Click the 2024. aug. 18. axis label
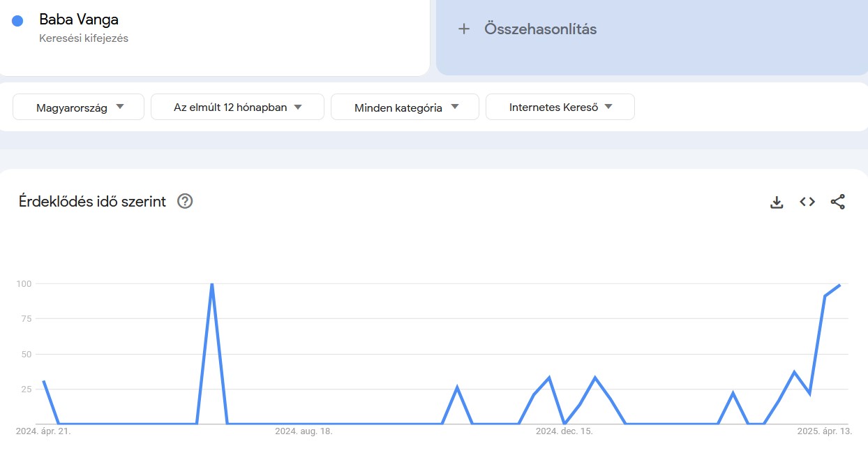868x453 pixels. 304,431
